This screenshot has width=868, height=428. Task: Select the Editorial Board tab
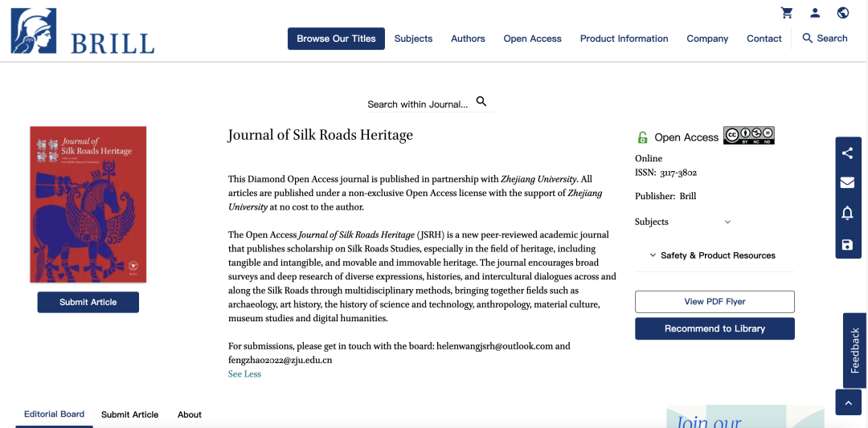55,414
